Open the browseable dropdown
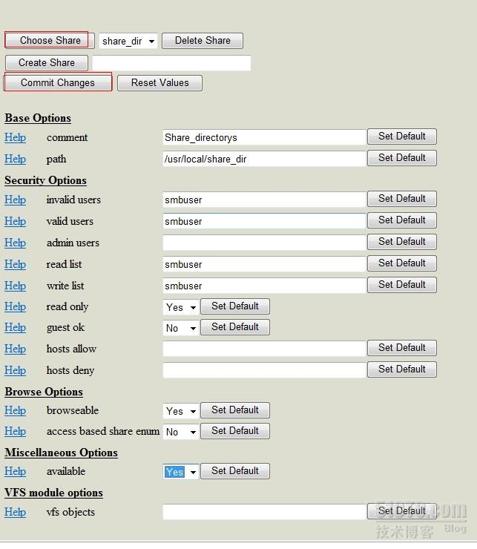The width and height of the screenshot is (477, 549). [x=181, y=411]
